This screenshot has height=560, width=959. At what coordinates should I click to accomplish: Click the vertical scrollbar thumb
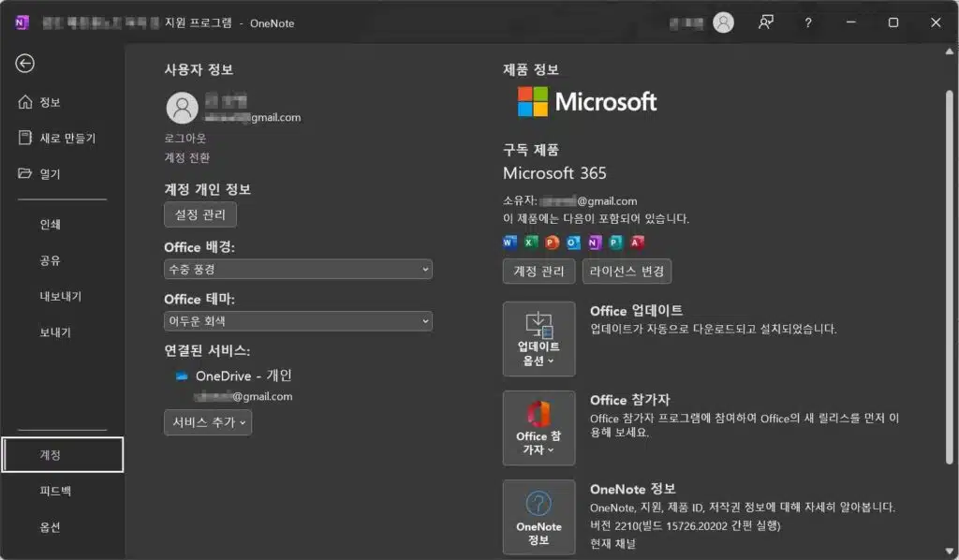[x=950, y=277]
